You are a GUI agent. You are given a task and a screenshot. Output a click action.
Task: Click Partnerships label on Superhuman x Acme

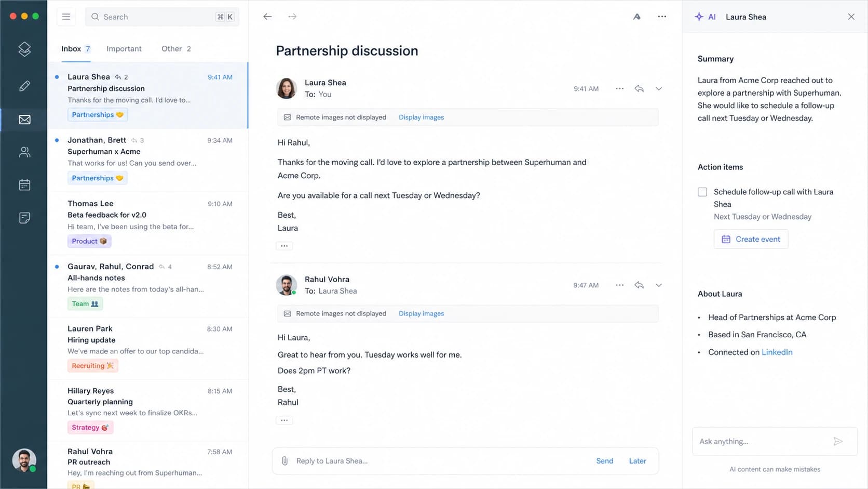pyautogui.click(x=98, y=178)
